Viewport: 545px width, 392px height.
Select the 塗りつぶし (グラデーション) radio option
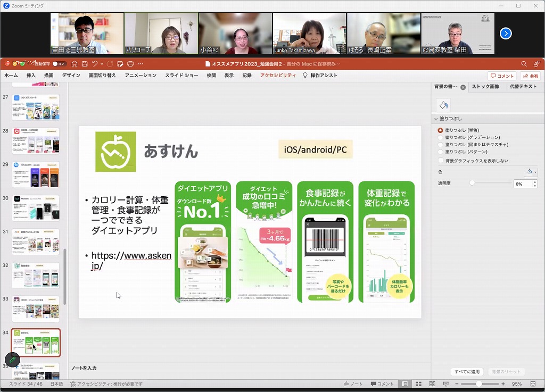tap(440, 137)
